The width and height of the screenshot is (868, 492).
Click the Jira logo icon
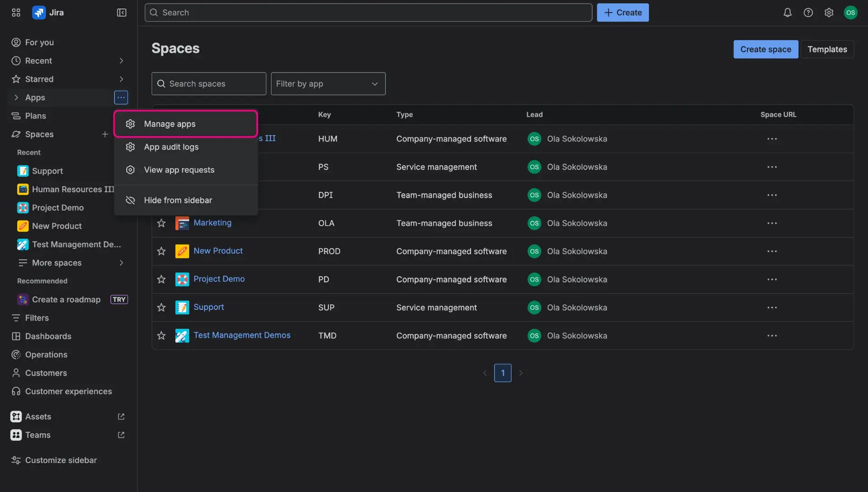(39, 12)
